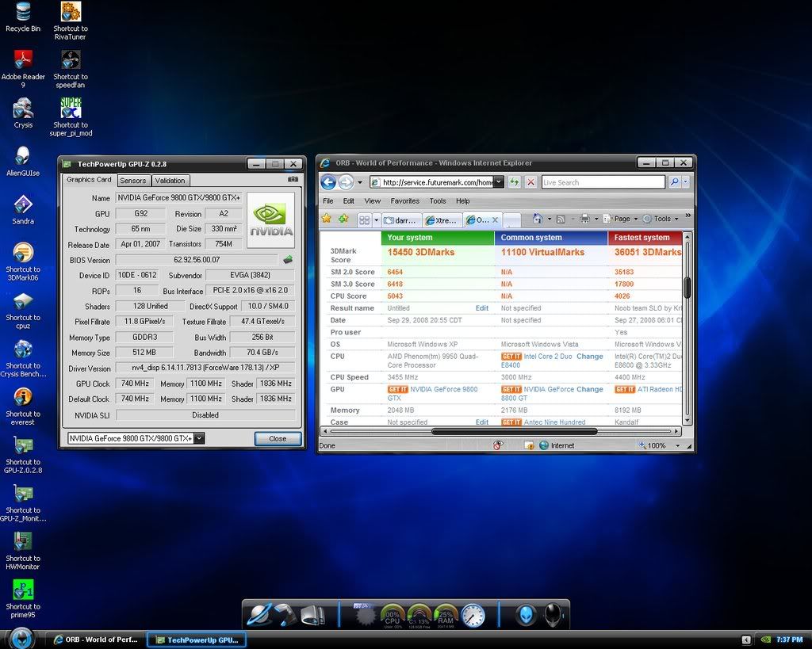Select the Shortcut to super_pi_mod icon
The image size is (812, 649).
[x=71, y=117]
